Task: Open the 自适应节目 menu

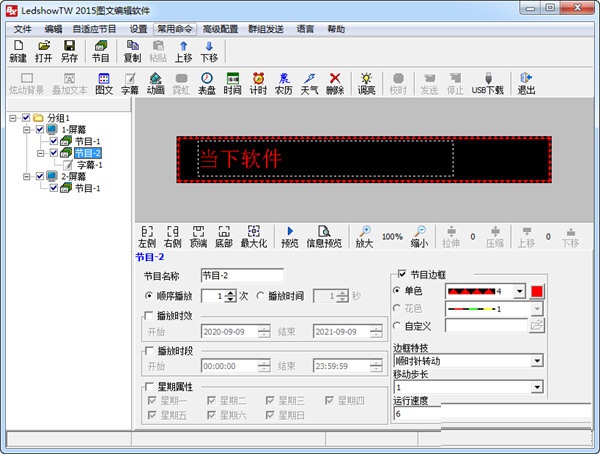Action: tap(94, 29)
